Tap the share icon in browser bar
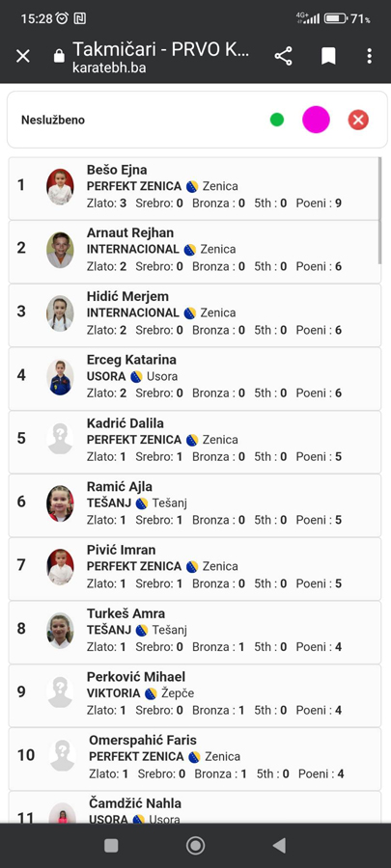391x868 pixels. 283,56
